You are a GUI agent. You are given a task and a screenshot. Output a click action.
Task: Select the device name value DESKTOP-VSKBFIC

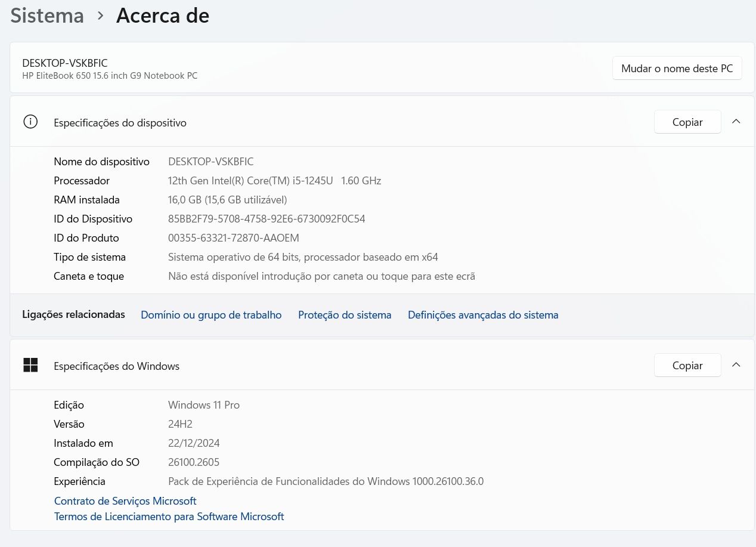(x=211, y=162)
